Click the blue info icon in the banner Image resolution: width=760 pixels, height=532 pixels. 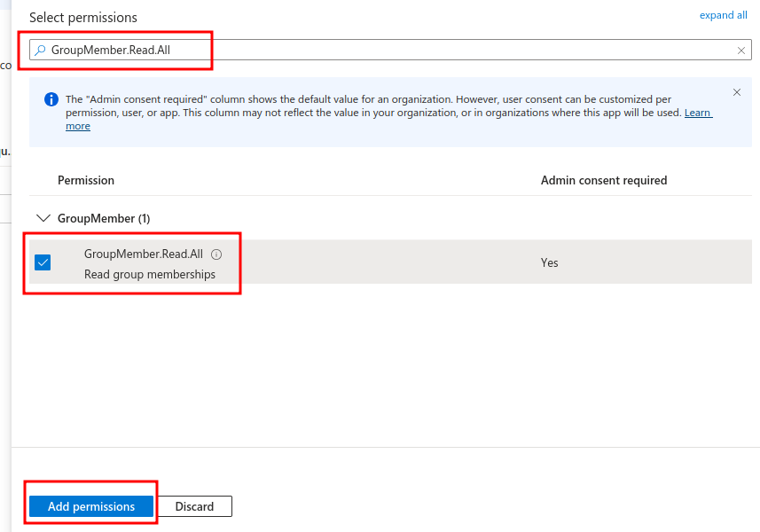(x=51, y=99)
